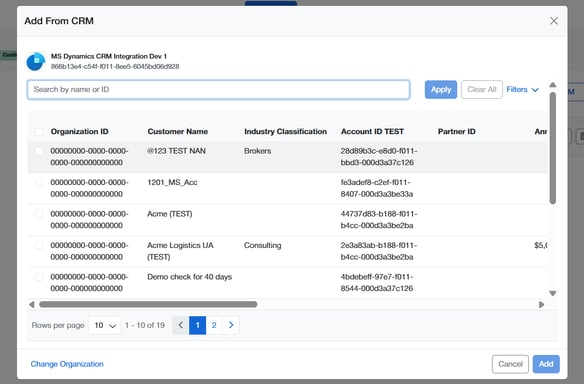This screenshot has height=384, width=584.
Task: Check the 1201_MS_Acc row checkbox
Action: (39, 182)
